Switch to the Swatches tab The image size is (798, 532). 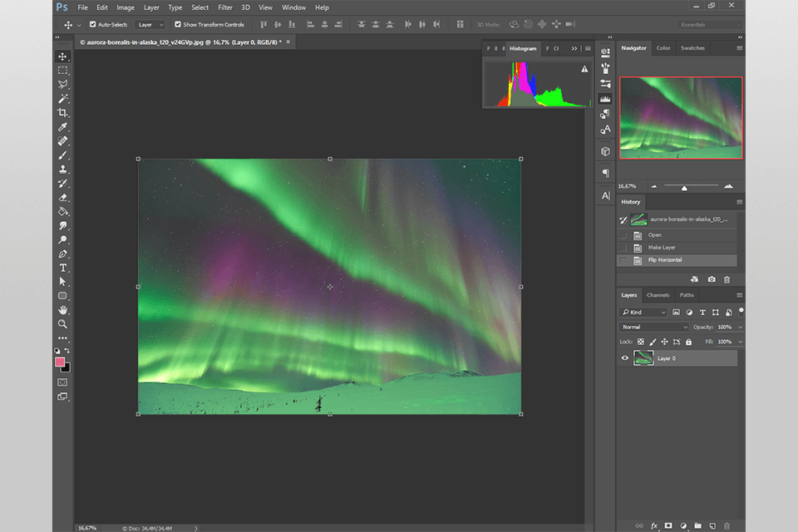tap(692, 48)
